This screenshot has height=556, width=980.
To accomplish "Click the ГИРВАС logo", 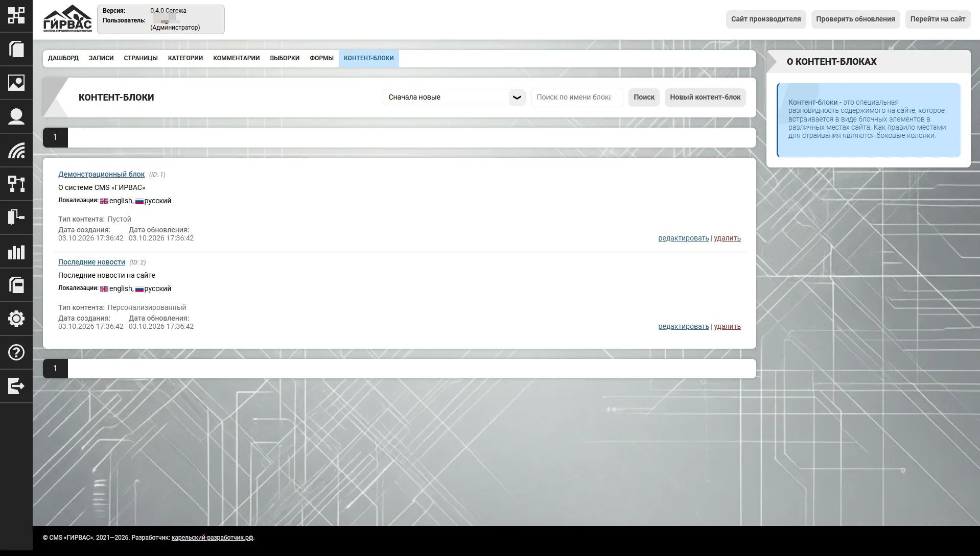I will pos(67,19).
